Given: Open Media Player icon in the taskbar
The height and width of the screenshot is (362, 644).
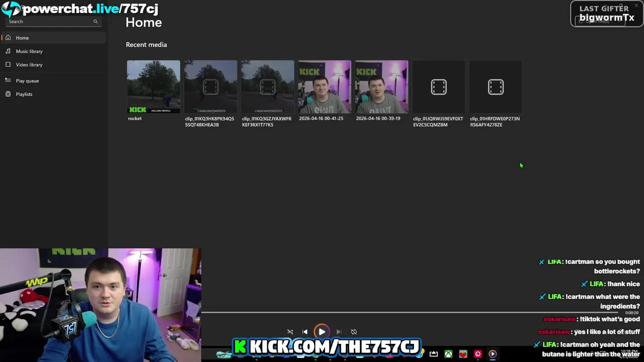Looking at the screenshot, I should [x=493, y=354].
